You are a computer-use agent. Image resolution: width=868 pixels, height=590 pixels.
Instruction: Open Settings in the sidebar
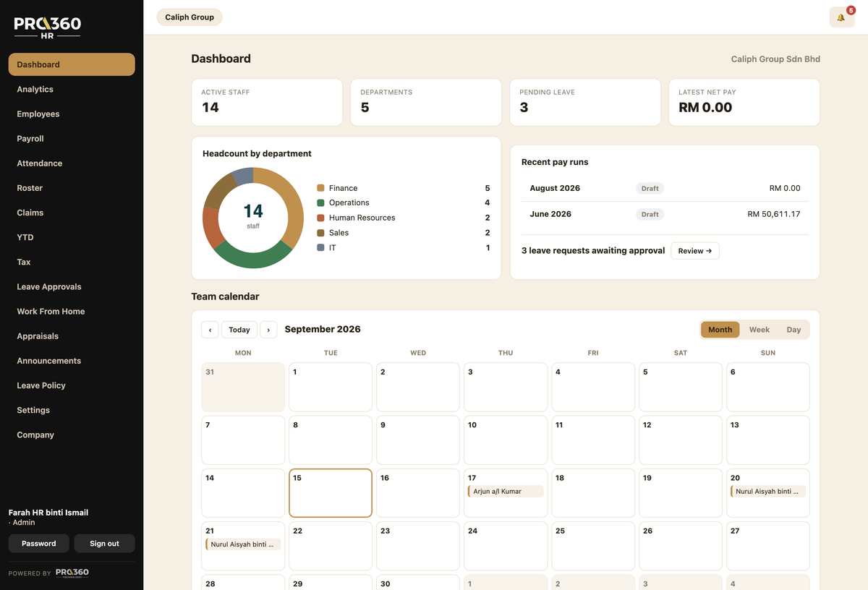(x=72, y=410)
